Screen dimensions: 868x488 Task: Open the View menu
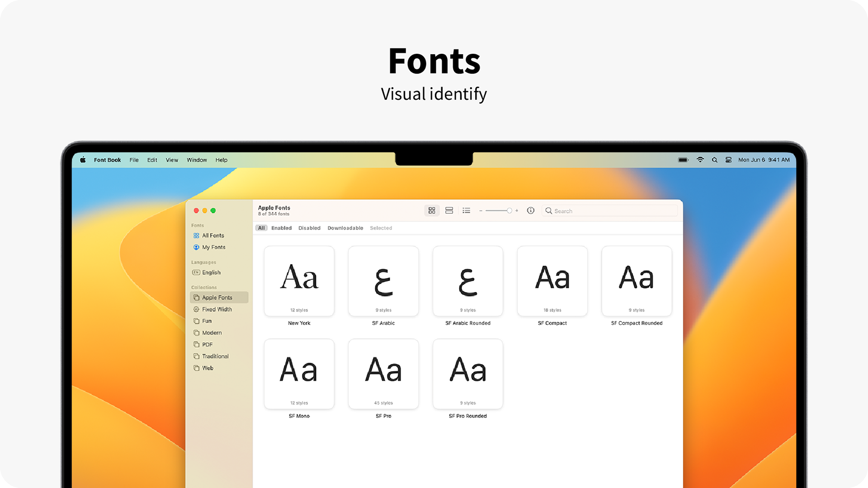172,160
